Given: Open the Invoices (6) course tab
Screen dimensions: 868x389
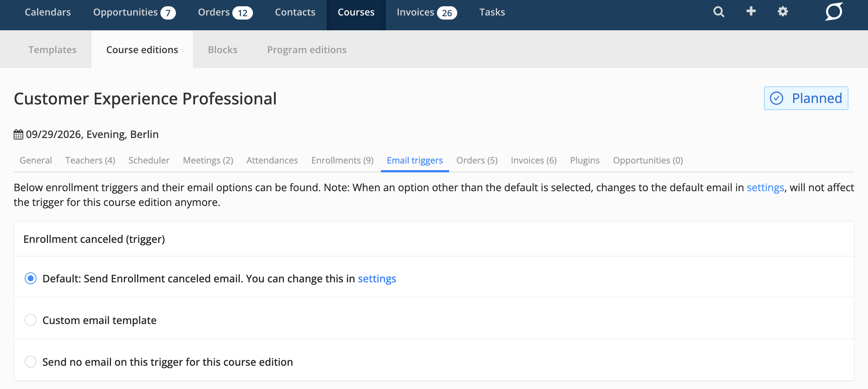Looking at the screenshot, I should (534, 161).
